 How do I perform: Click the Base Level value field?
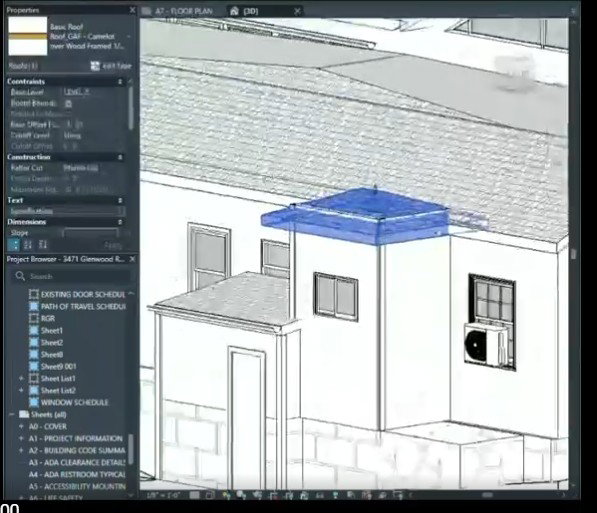[x=94, y=92]
